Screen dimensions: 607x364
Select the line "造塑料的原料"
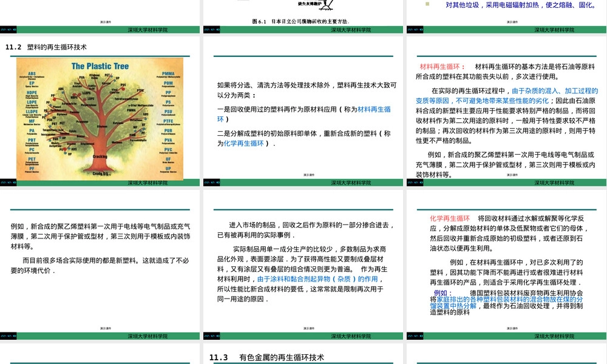449,312
